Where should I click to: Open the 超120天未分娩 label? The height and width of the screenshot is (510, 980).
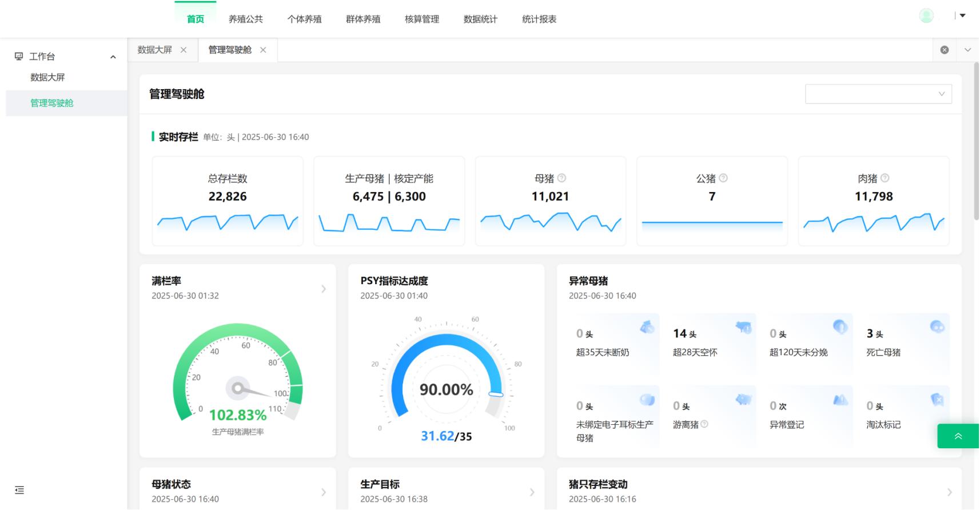(799, 352)
